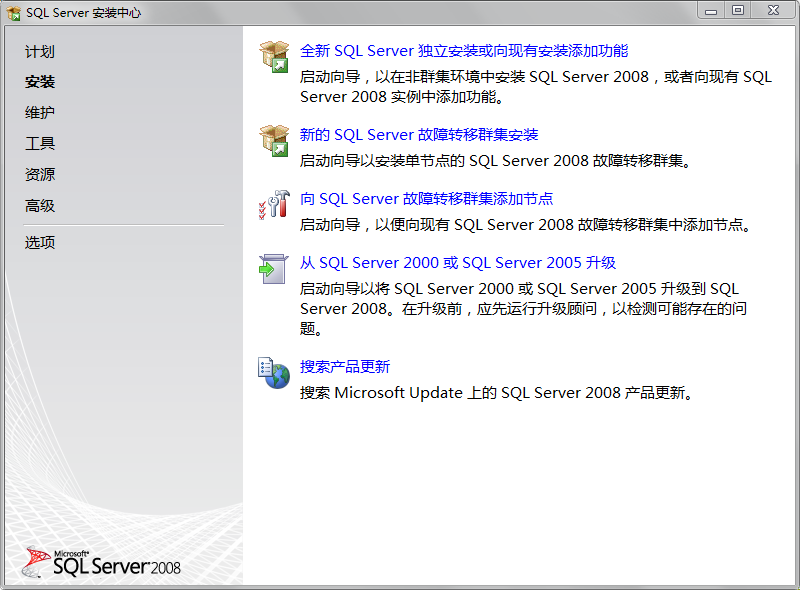
Task: Click the failover cluster installation box icon
Action: click(274, 140)
